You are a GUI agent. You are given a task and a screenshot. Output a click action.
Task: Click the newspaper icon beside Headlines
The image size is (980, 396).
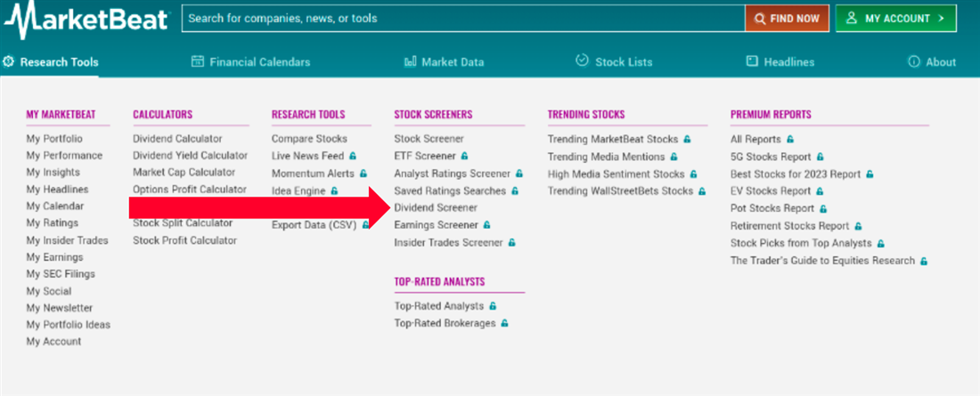pos(753,61)
